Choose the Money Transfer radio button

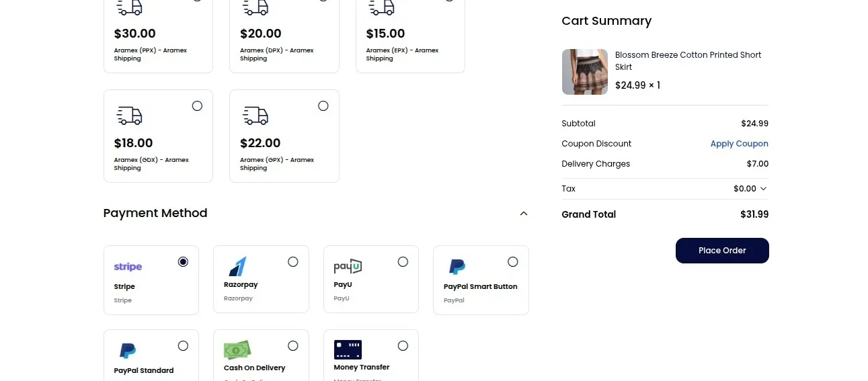tap(403, 345)
